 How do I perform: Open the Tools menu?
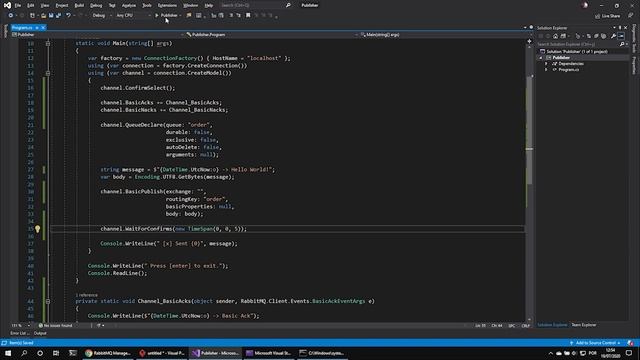coord(147,5)
